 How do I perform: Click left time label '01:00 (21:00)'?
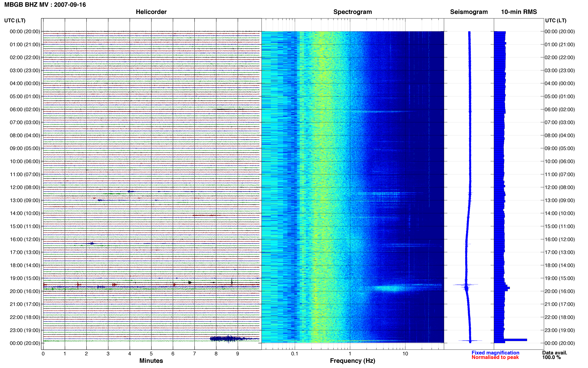tap(25, 45)
